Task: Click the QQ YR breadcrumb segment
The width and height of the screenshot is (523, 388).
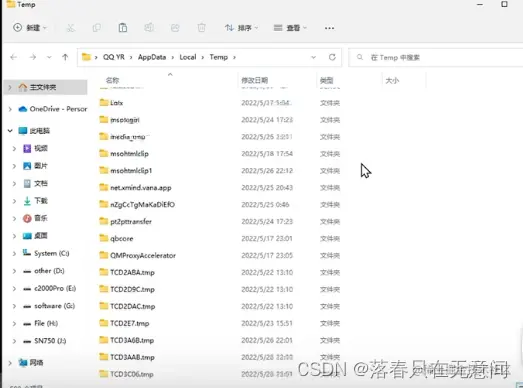Action: [113, 57]
